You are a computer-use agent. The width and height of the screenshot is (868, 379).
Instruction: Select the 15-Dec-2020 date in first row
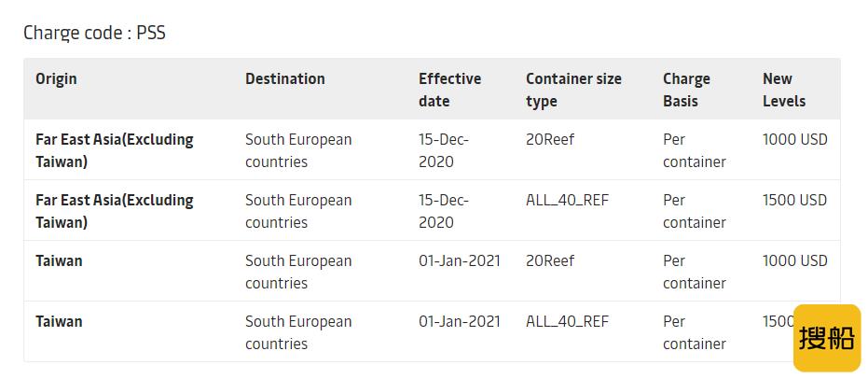[x=444, y=150]
